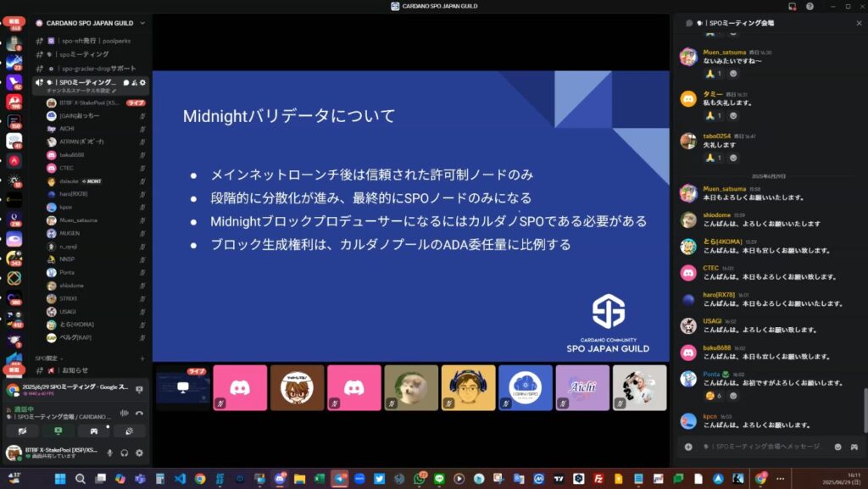
Task: Toggle the reaction on Ponta's message
Action: pyautogui.click(x=714, y=396)
